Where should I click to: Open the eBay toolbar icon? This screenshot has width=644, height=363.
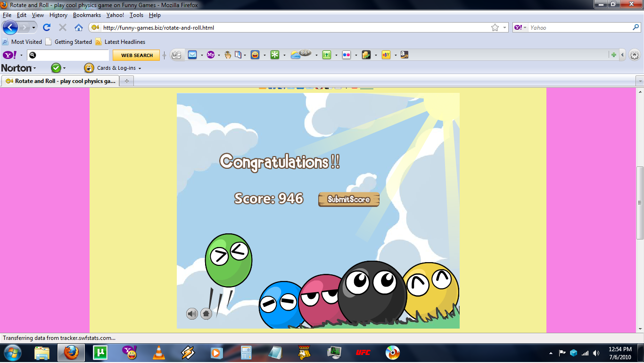386,55
